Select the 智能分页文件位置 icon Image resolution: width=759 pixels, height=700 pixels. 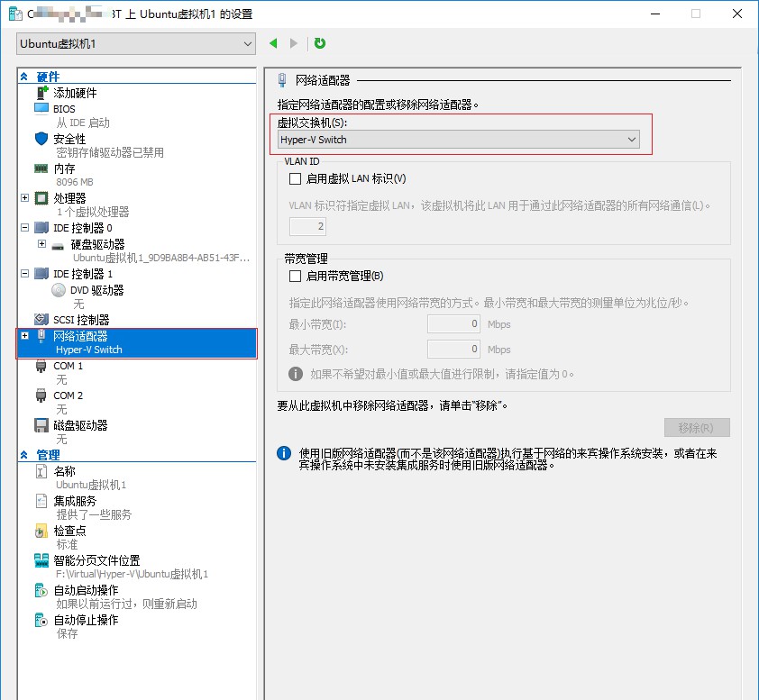click(41, 560)
